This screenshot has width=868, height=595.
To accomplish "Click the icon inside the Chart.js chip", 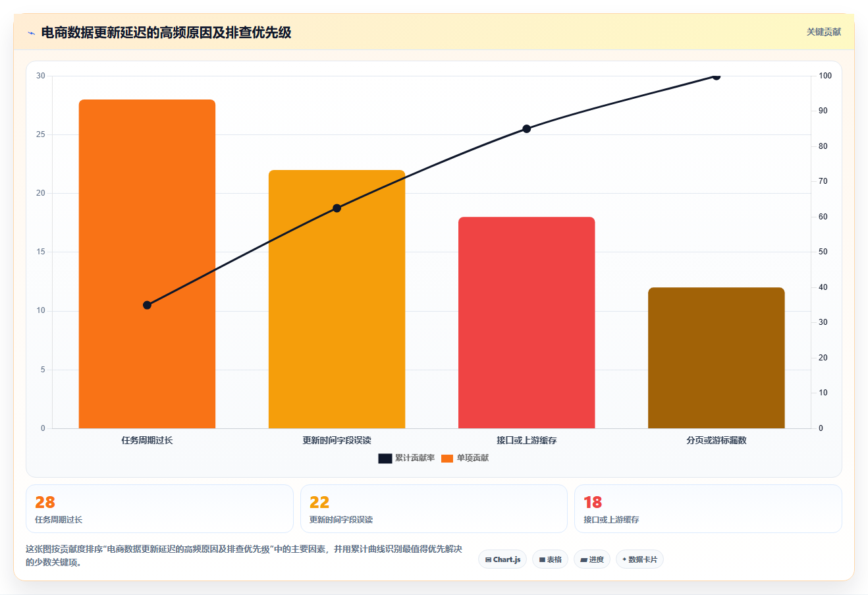I will click(x=488, y=560).
